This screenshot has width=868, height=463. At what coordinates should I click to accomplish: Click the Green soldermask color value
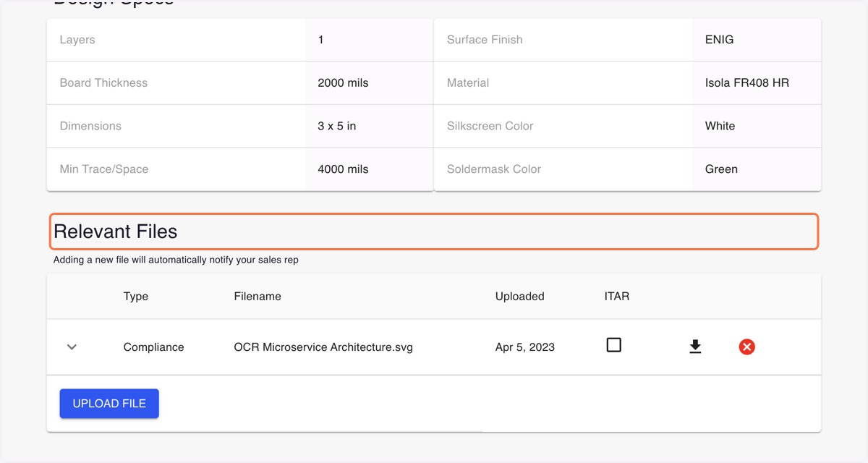click(x=722, y=169)
